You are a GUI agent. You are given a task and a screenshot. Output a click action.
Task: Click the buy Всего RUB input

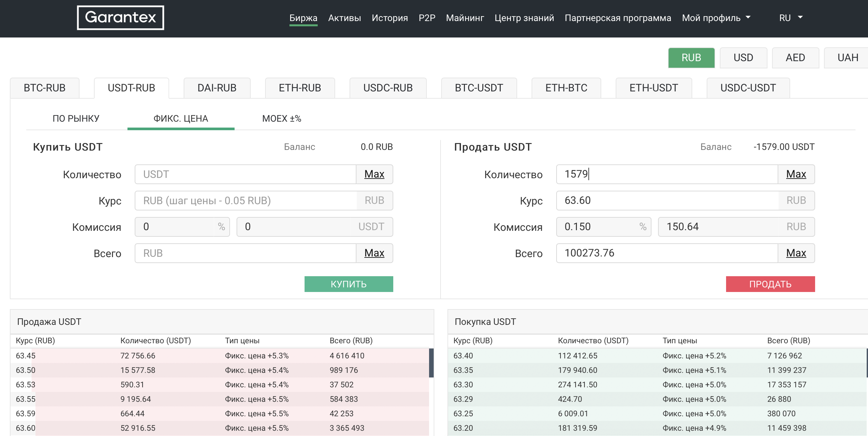click(x=245, y=253)
